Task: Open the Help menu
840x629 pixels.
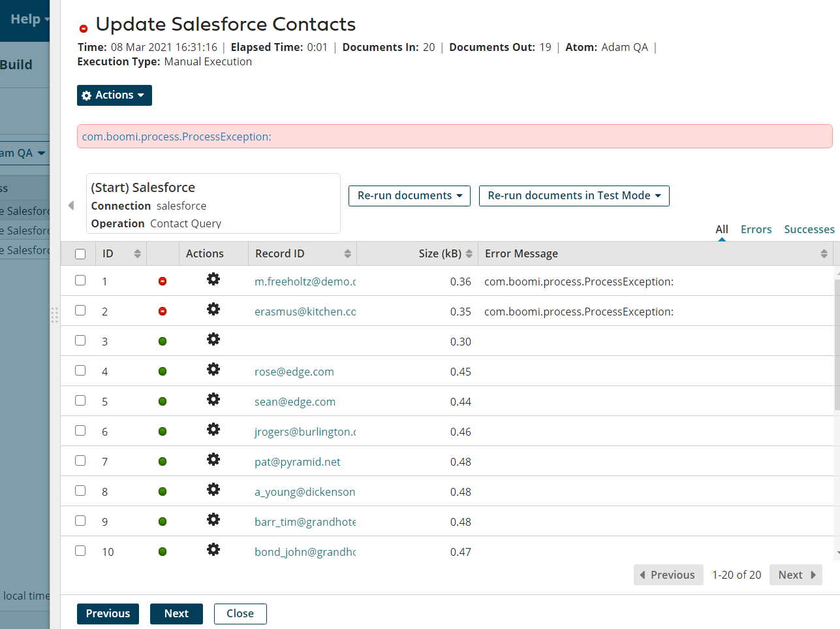Action: (29, 20)
